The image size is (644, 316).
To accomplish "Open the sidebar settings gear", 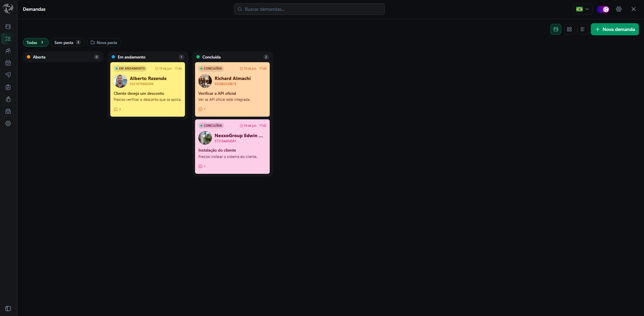I will pyautogui.click(x=8, y=123).
